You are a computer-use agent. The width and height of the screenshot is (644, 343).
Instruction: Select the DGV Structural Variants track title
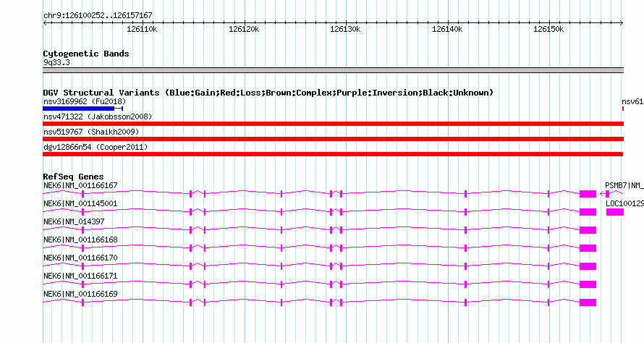[x=268, y=93]
